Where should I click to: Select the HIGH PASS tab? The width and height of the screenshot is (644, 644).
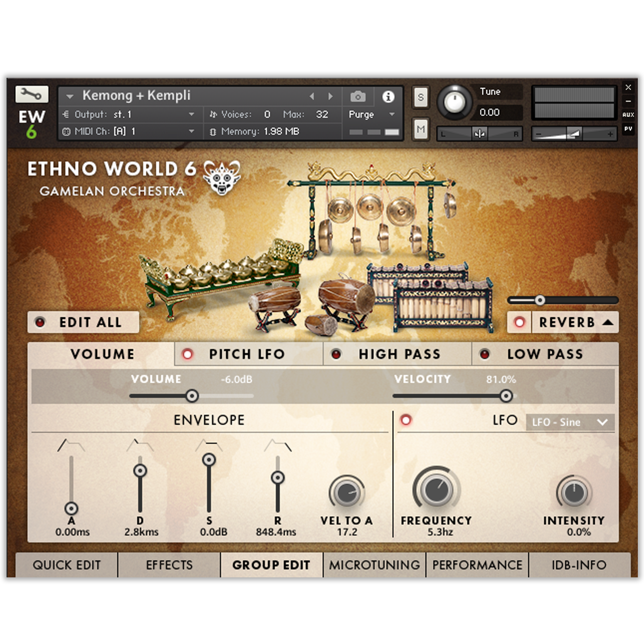tap(399, 354)
